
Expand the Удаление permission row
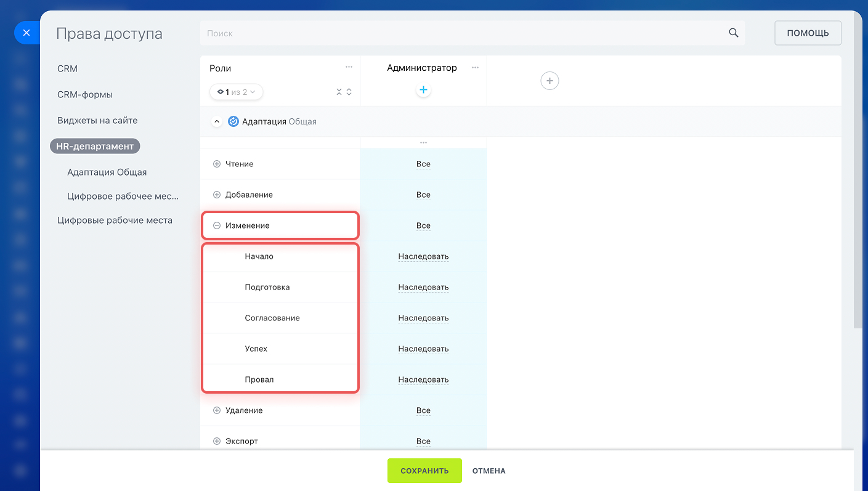point(217,410)
